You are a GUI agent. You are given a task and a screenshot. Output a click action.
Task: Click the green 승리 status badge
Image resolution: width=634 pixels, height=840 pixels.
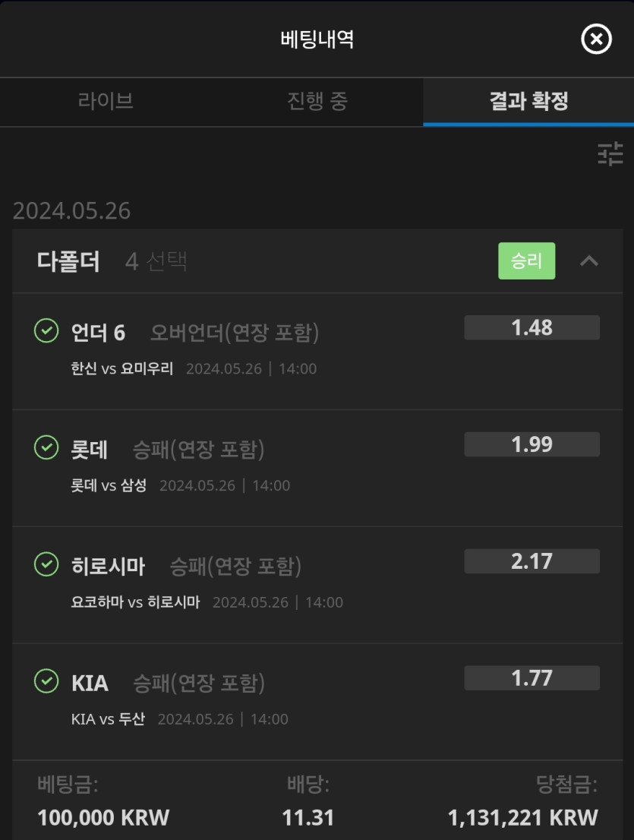pos(526,261)
